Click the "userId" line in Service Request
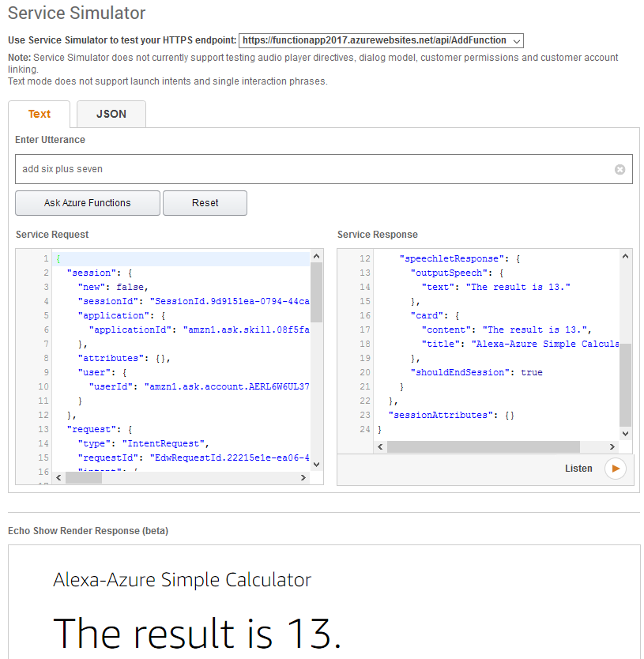 click(199, 386)
